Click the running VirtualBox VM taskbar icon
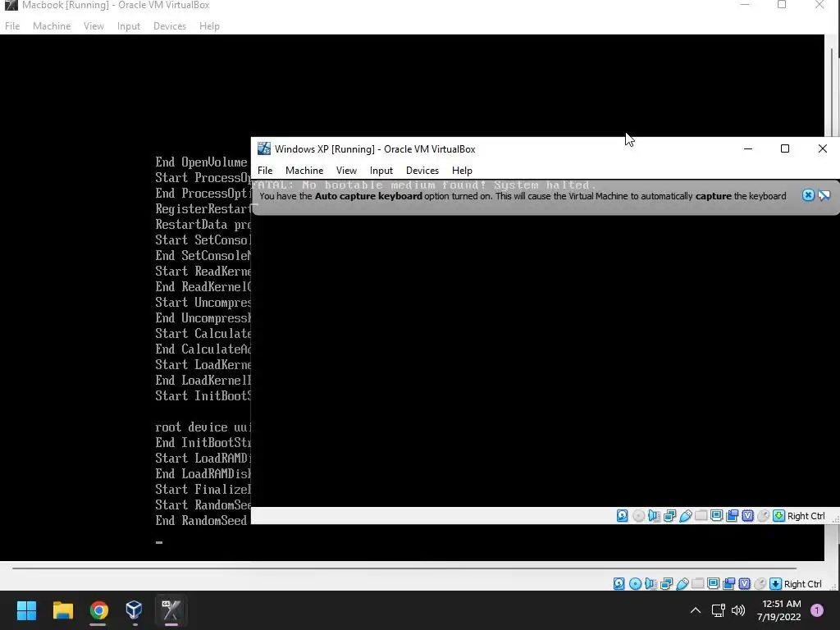 coord(171,610)
